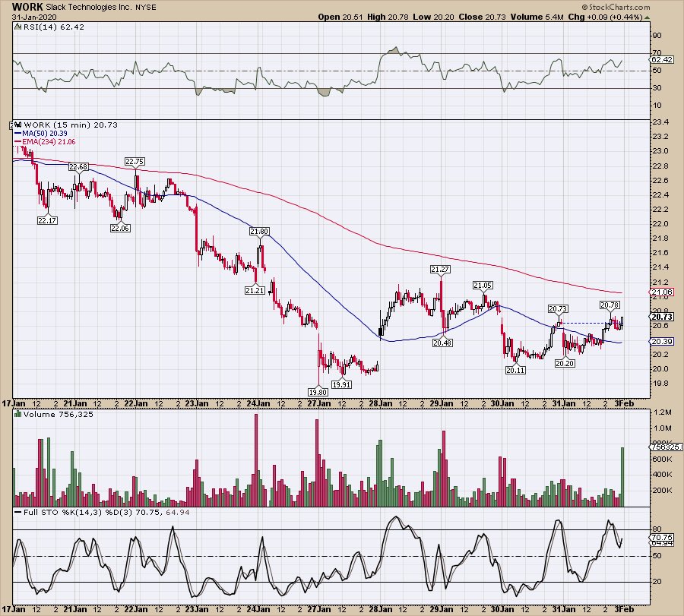Image resolution: width=684 pixels, height=616 pixels.
Task: Click the volume bars icon beside Volume 756,325
Action: pyautogui.click(x=18, y=414)
